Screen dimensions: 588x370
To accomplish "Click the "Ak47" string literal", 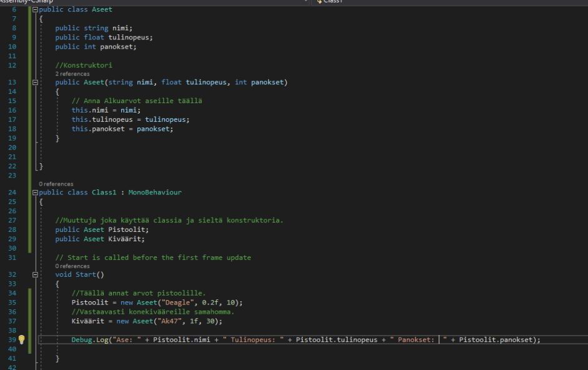I will (172, 321).
